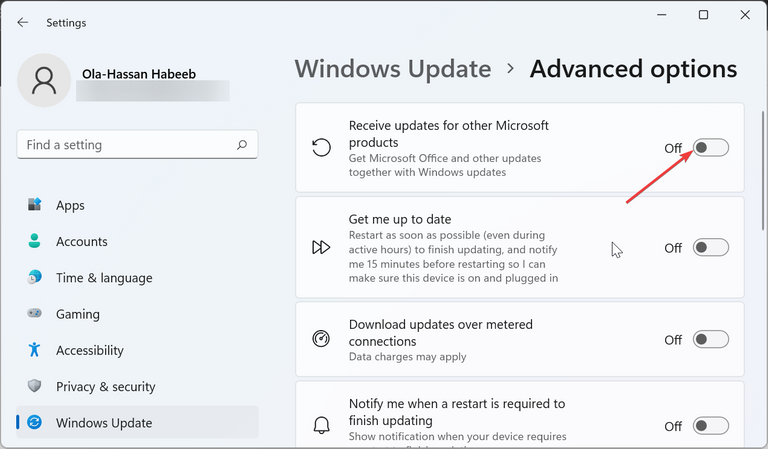Screen dimensions: 768x449
Task: Click the gauge icon beside metered connections
Action: pos(321,339)
